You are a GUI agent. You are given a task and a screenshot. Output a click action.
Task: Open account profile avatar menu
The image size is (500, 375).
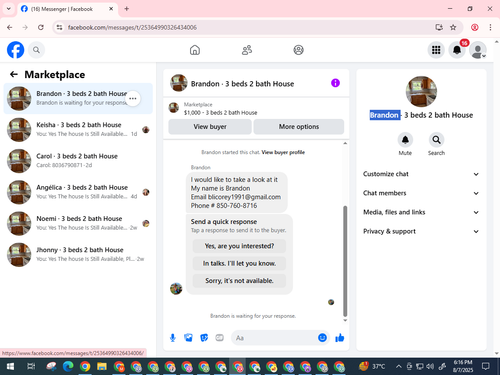(478, 50)
